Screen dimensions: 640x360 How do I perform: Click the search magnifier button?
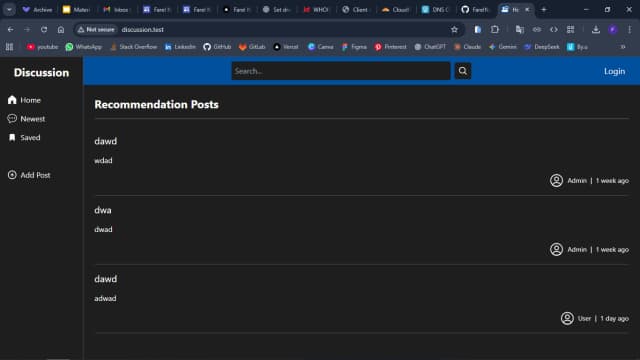462,71
